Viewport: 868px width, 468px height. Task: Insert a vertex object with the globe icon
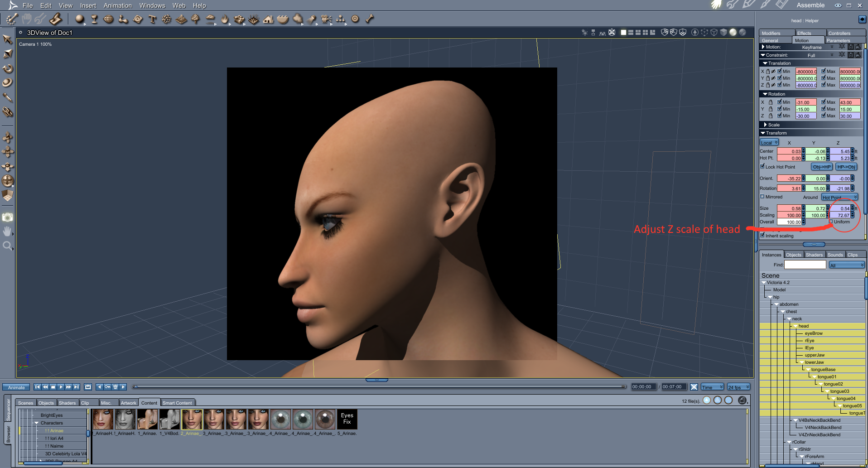coord(108,19)
